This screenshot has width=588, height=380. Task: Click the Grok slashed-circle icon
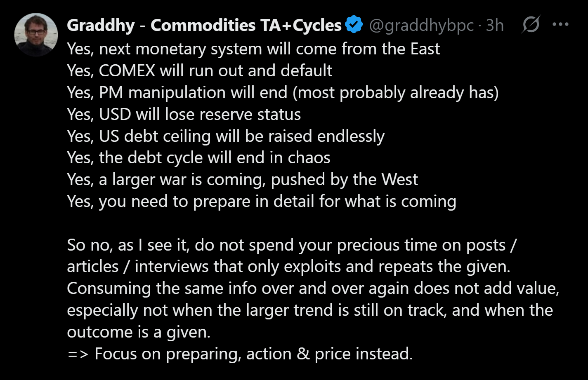[x=530, y=25]
